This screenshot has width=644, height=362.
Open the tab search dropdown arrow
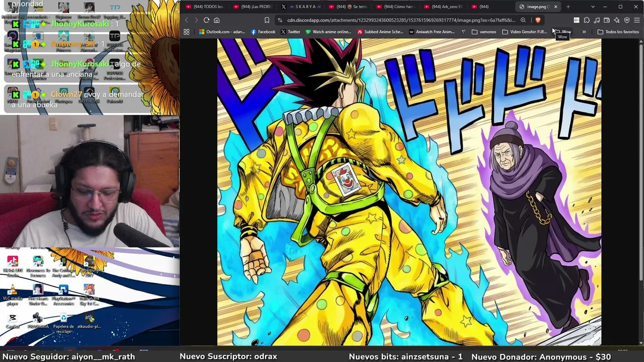593,7
